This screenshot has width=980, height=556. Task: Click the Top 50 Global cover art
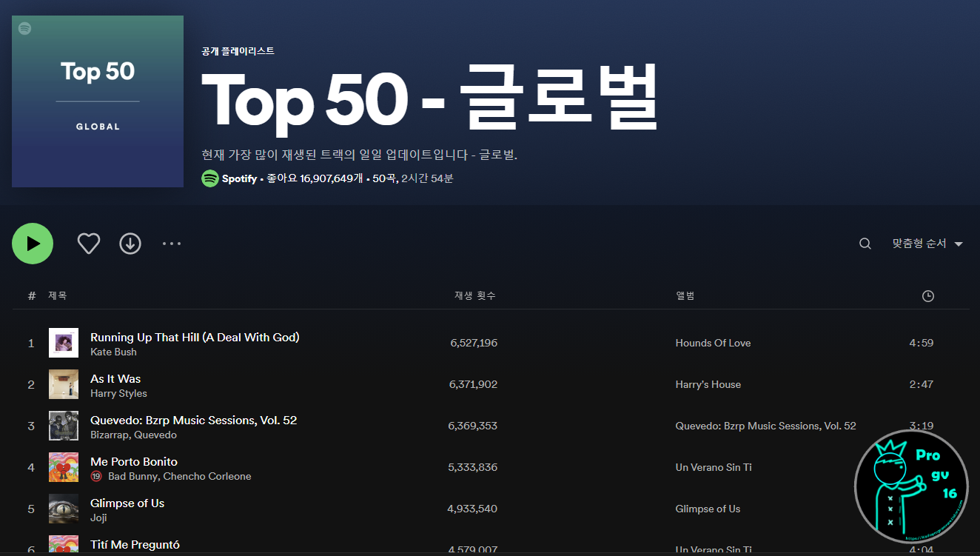point(98,101)
